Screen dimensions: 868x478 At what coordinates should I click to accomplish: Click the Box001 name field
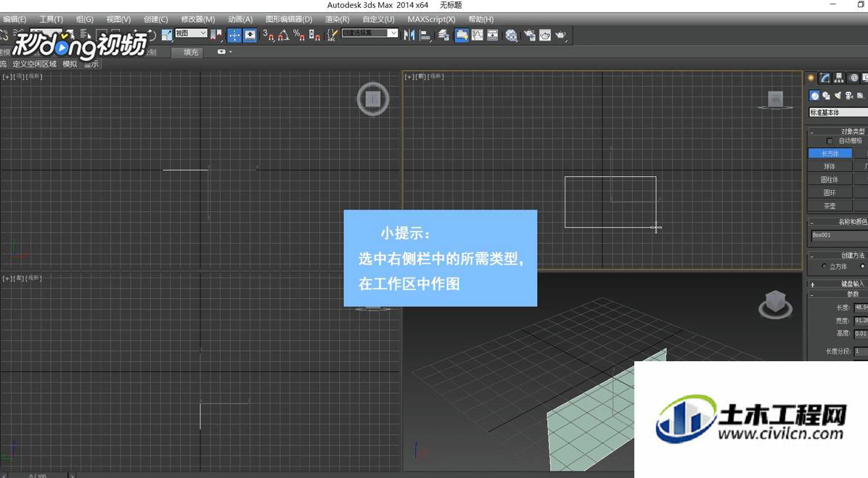[839, 235]
